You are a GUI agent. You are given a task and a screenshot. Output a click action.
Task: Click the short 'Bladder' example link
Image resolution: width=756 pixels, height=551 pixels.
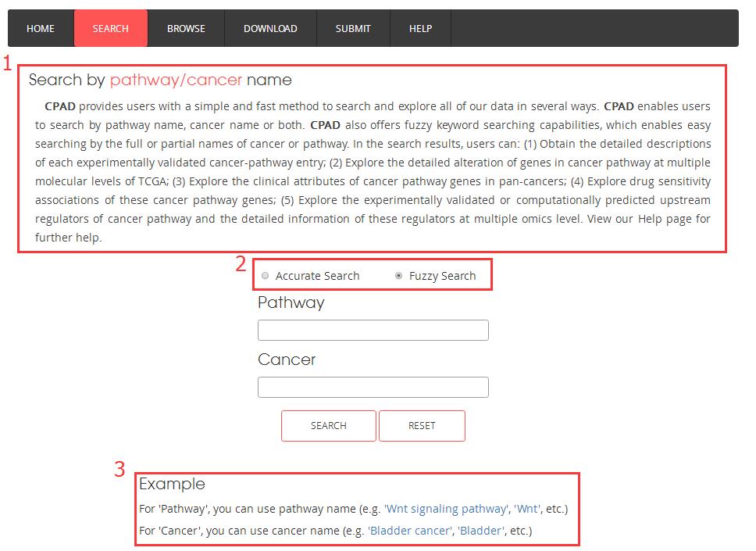(x=481, y=531)
